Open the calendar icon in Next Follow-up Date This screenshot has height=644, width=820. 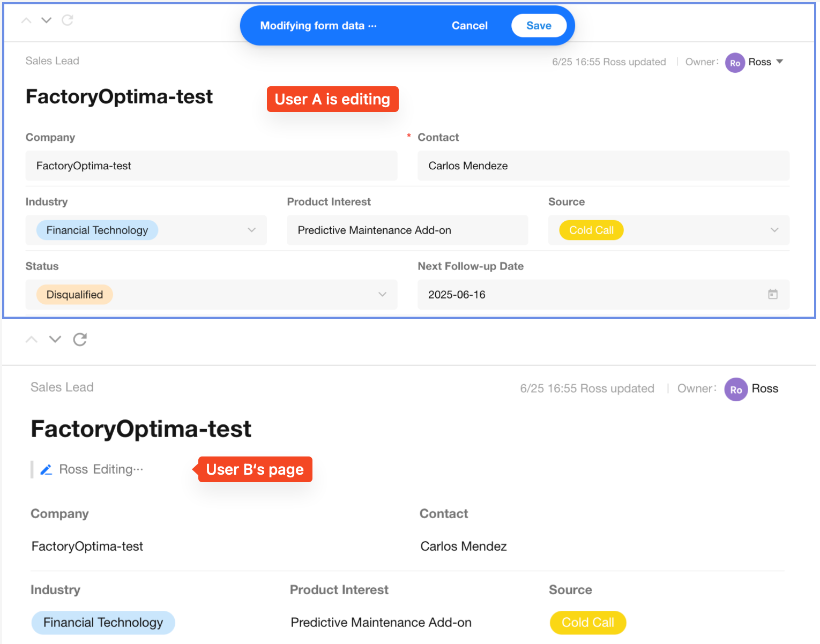click(772, 294)
